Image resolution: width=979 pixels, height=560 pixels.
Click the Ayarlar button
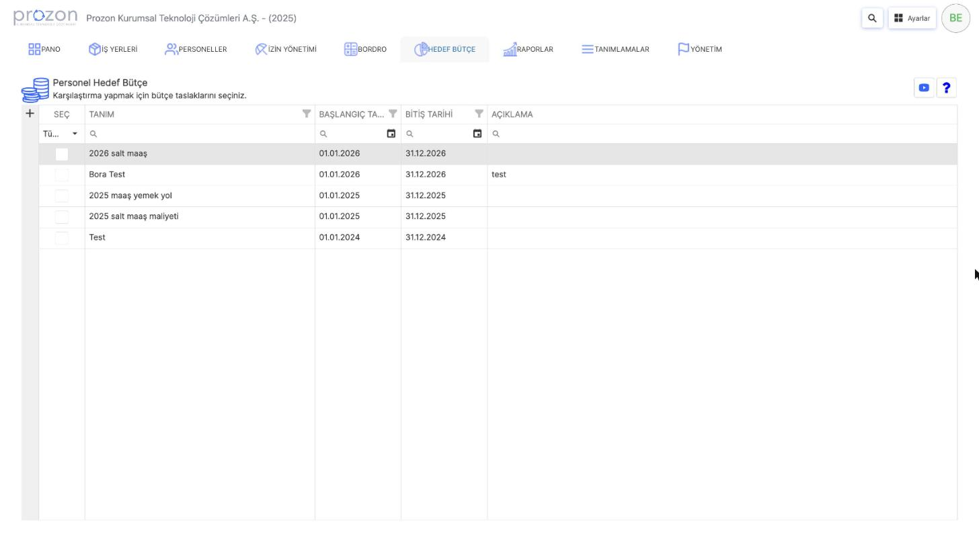[912, 18]
